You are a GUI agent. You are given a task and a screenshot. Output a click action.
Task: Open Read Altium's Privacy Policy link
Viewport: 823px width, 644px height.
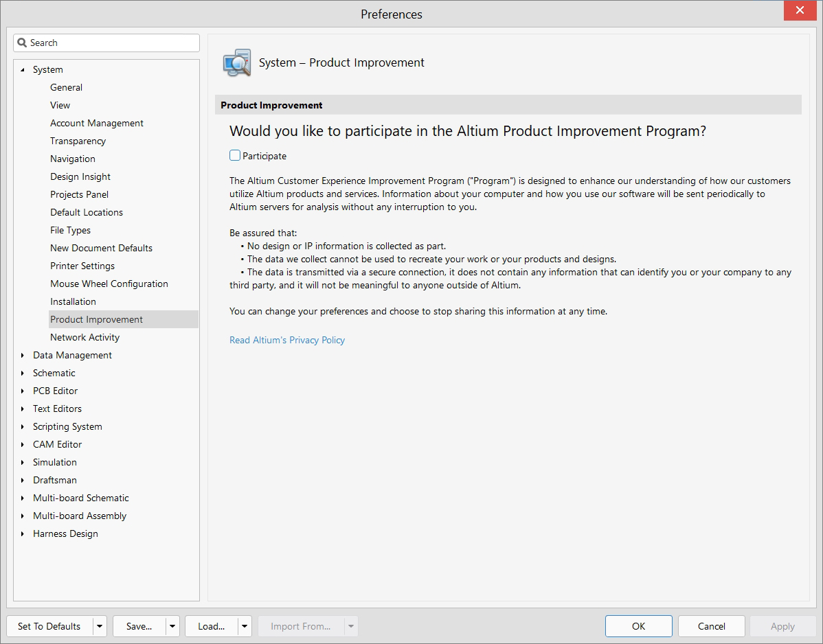[287, 340]
